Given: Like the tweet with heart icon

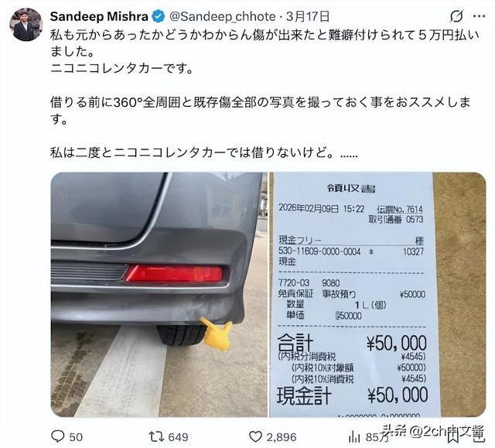Looking at the screenshot, I should click(256, 436).
